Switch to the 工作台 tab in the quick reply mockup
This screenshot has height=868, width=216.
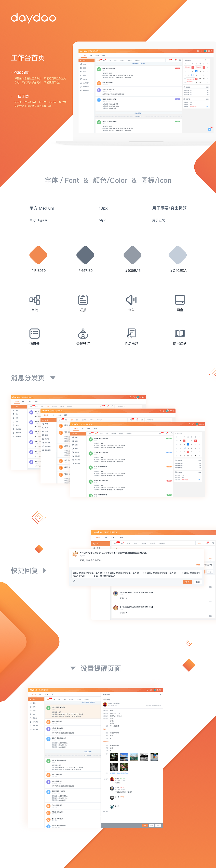(x=98, y=537)
